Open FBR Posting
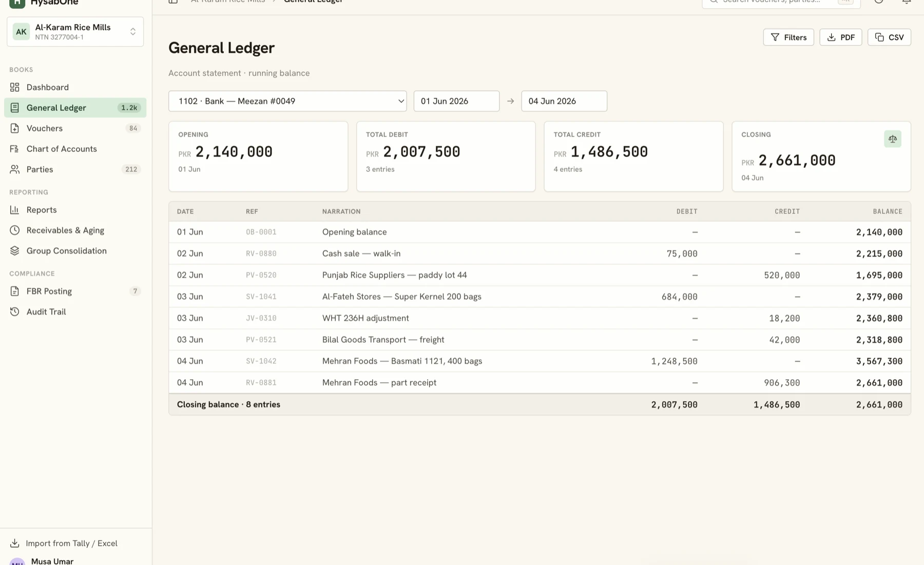The width and height of the screenshot is (924, 565). pyautogui.click(x=75, y=291)
